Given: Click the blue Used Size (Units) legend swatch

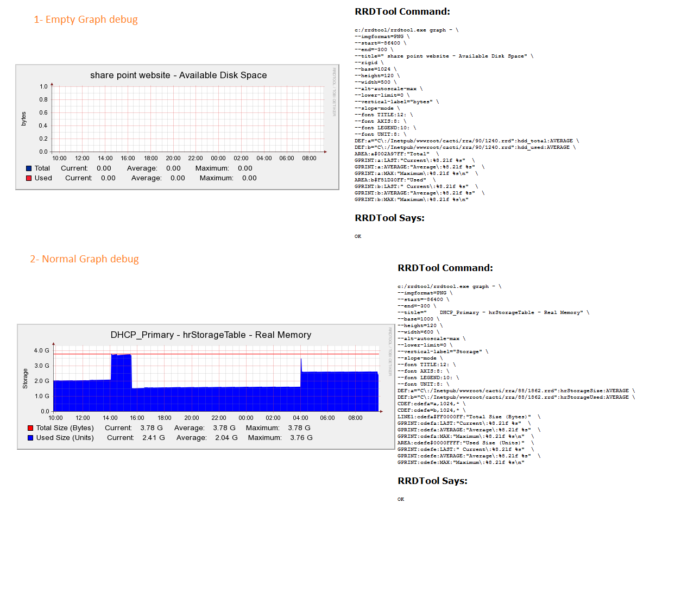Looking at the screenshot, I should click(x=30, y=438).
